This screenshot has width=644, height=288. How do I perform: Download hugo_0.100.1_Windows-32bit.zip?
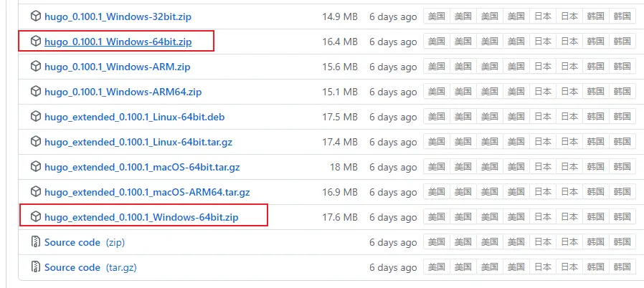[x=118, y=16]
